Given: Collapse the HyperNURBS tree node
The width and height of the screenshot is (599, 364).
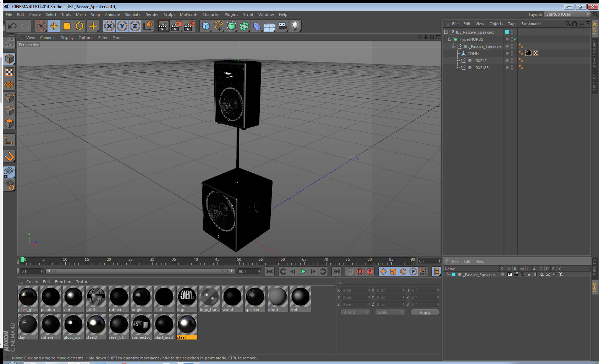Looking at the screenshot, I should [450, 39].
